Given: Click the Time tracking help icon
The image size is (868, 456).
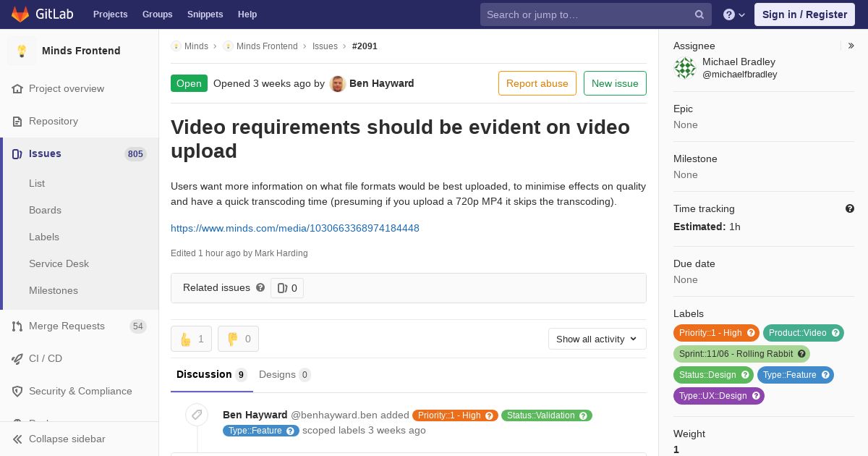Looking at the screenshot, I should click(850, 208).
